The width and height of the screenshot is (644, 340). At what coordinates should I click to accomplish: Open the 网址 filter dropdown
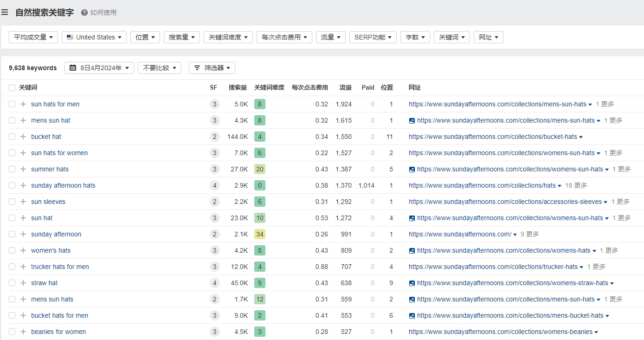pyautogui.click(x=489, y=37)
